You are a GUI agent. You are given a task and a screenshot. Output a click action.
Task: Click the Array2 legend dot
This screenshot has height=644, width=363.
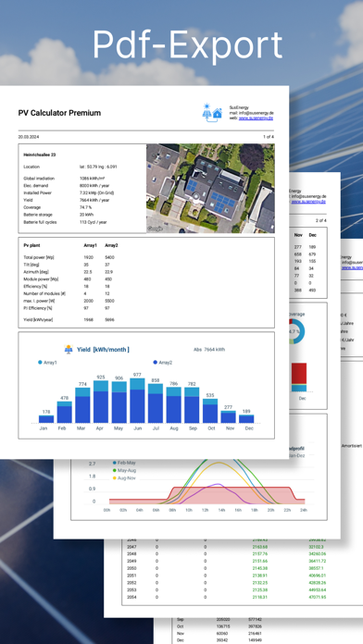click(x=155, y=363)
